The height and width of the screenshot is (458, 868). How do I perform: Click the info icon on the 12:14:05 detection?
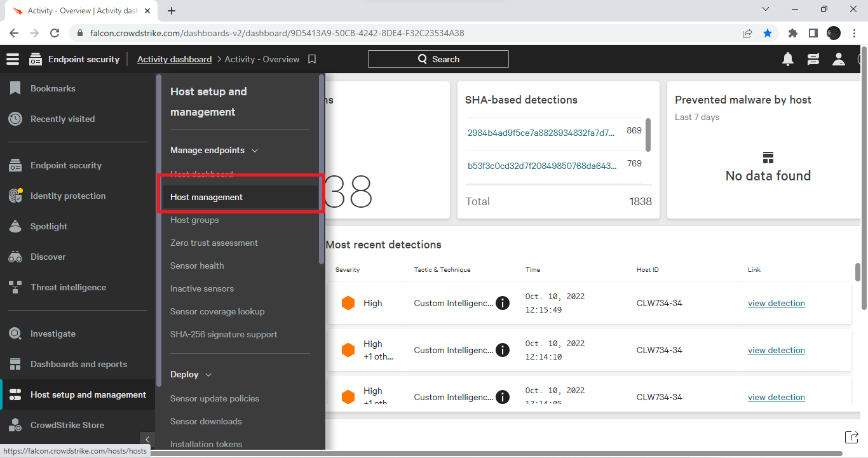click(x=503, y=397)
